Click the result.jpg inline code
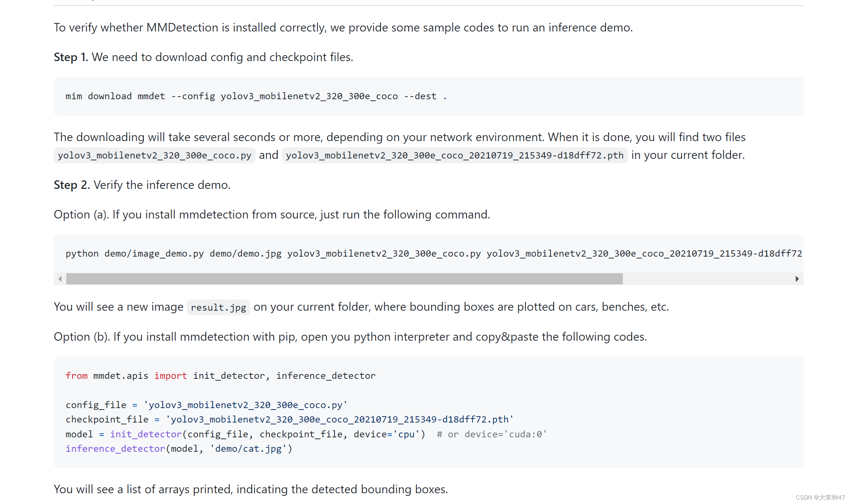Screen dimensions: 851x504 [218, 307]
